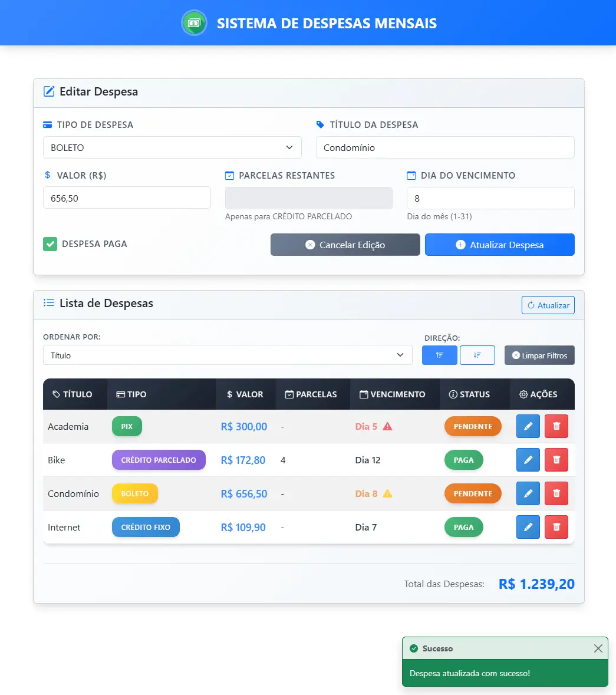
Task: Sort in ascending direction
Action: 439,355
